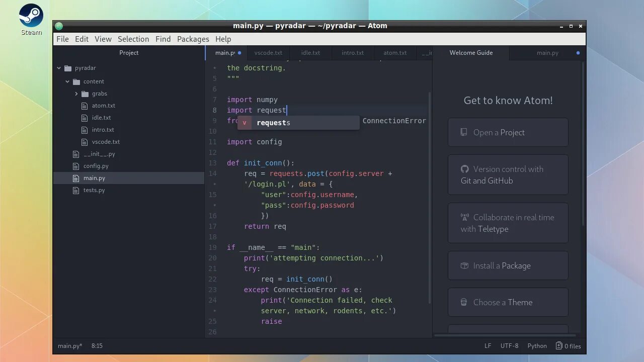Click the Install a Package card
This screenshot has width=644, height=362.
(508, 265)
